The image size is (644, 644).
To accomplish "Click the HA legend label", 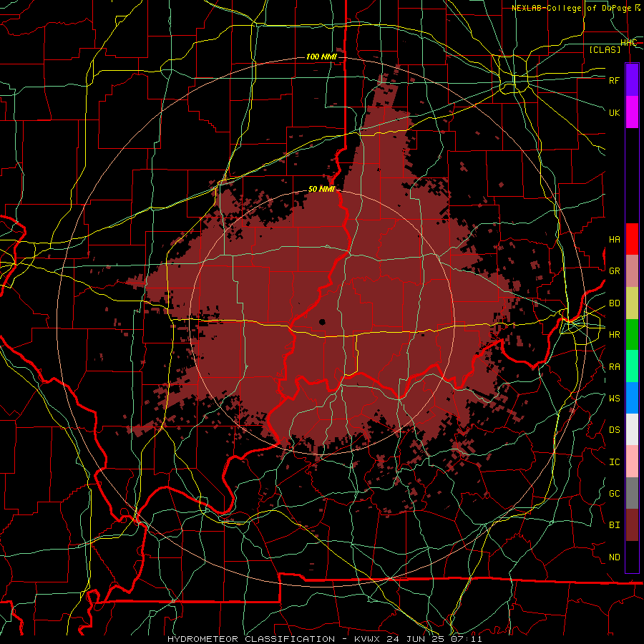I will [615, 240].
